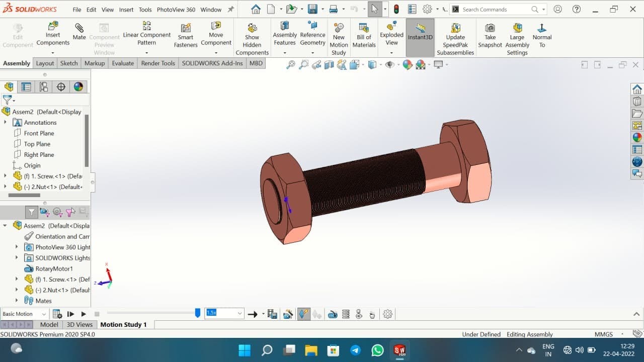644x362 pixels.
Task: Open the Animation Wizard
Action: (288, 314)
